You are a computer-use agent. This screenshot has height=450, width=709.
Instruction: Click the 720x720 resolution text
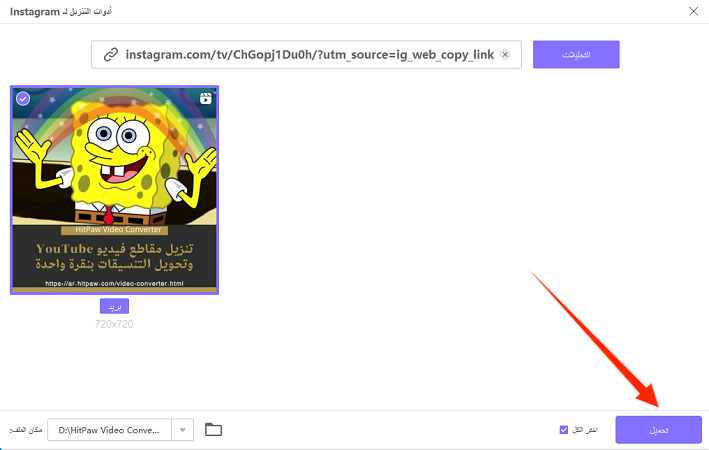pos(114,324)
